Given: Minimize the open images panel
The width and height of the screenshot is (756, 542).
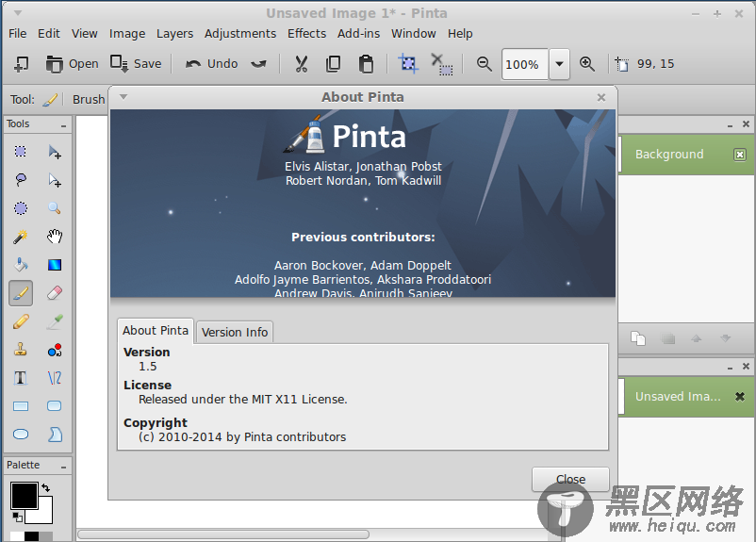Looking at the screenshot, I should [x=730, y=368].
